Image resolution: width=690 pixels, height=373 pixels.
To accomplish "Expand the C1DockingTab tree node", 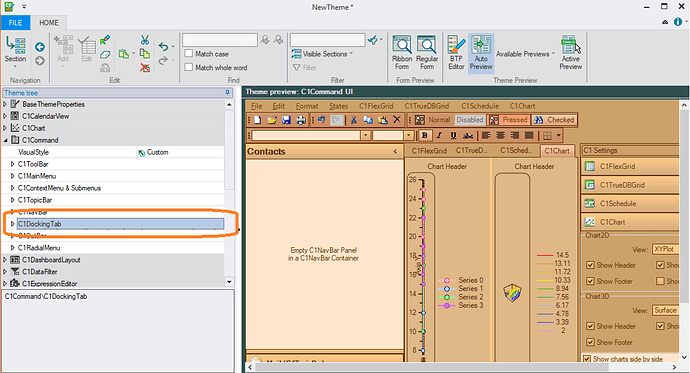I will [12, 224].
